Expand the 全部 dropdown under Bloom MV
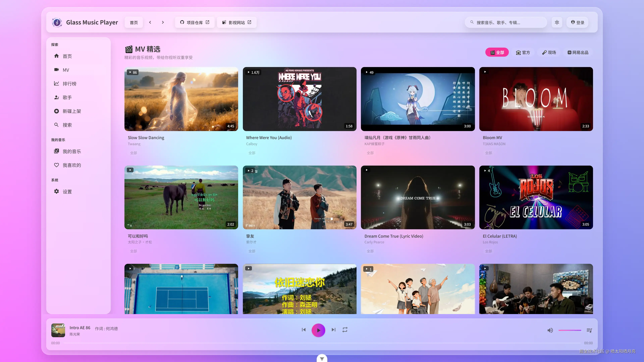644x362 pixels. tap(489, 153)
